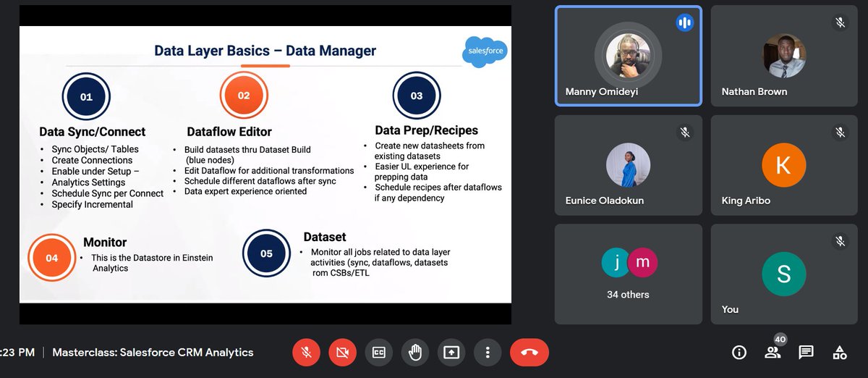
Task: Click the 'Specify Incremental' bullet
Action: (x=93, y=204)
